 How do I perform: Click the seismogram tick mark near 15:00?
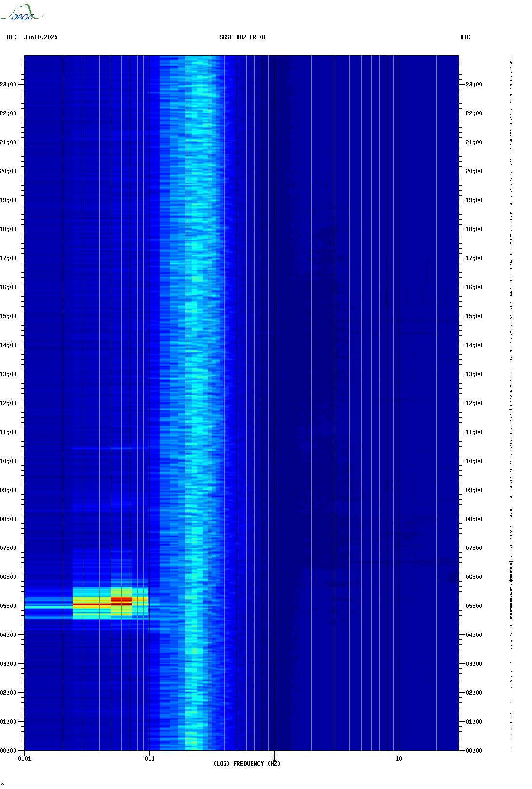511,320
